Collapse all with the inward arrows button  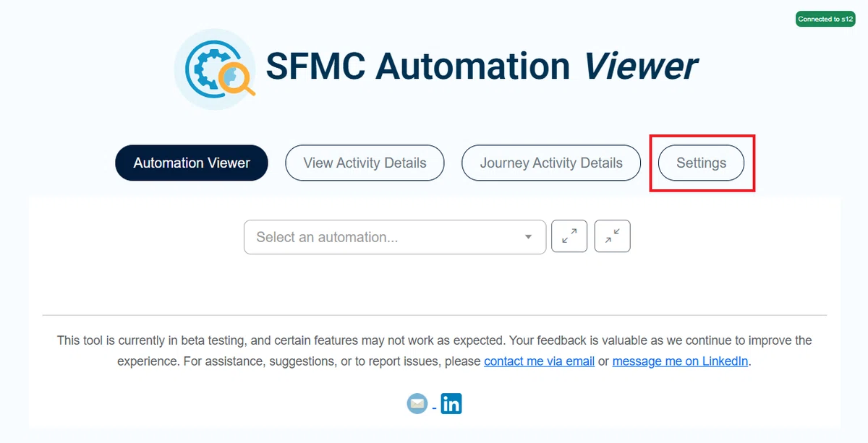(x=613, y=236)
